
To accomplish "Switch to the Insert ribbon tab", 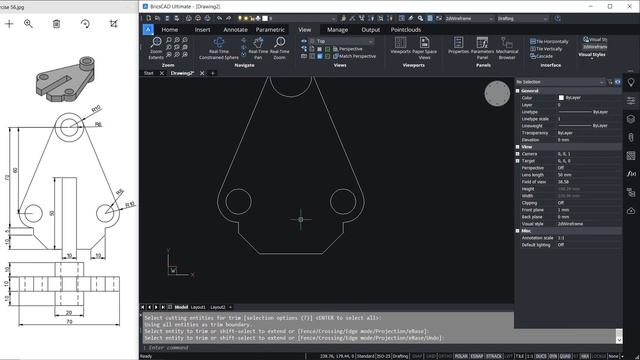I will click(202, 30).
